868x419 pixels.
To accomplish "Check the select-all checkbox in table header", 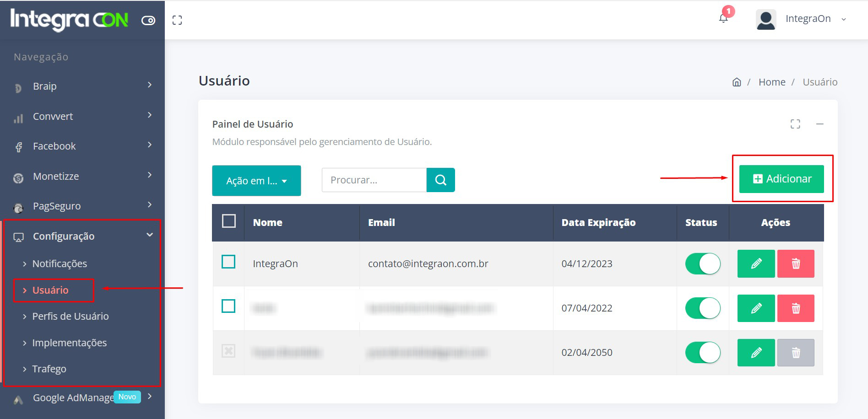I will pos(228,221).
